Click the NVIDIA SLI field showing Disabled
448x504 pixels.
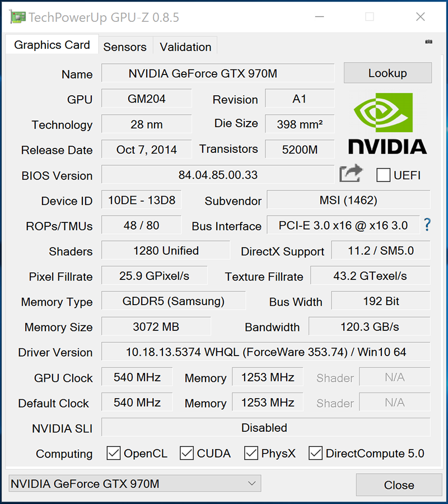tap(266, 427)
